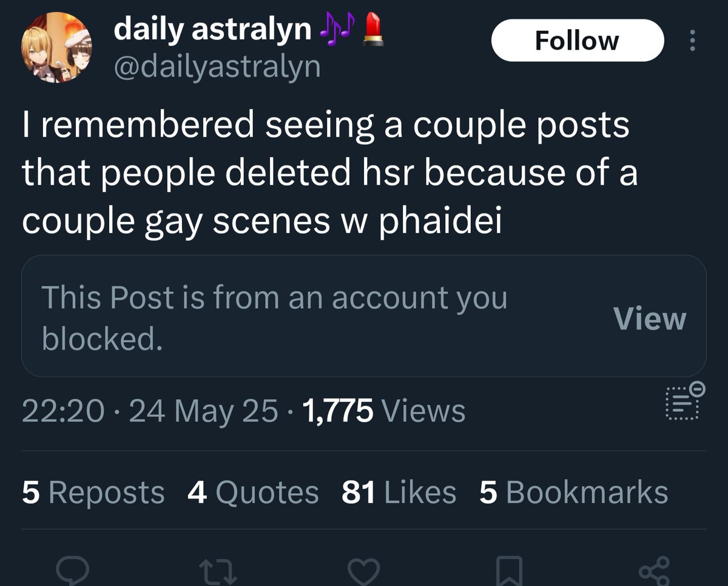This screenshot has width=728, height=586.
Task: Show the 5 Reposts list
Action: [x=93, y=492]
